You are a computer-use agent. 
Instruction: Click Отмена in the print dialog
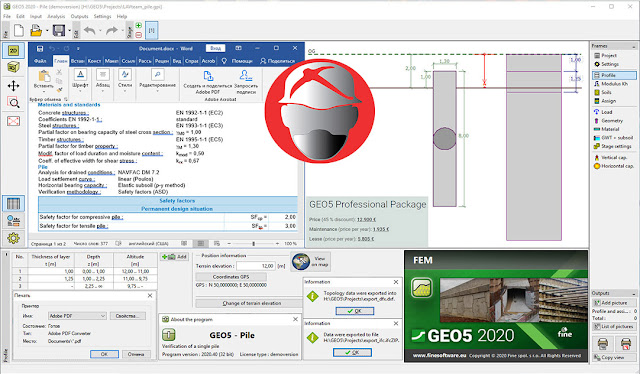click(136, 354)
